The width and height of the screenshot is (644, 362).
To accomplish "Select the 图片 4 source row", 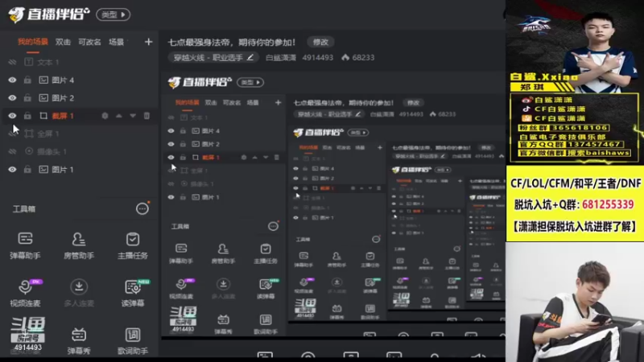I will click(x=80, y=80).
